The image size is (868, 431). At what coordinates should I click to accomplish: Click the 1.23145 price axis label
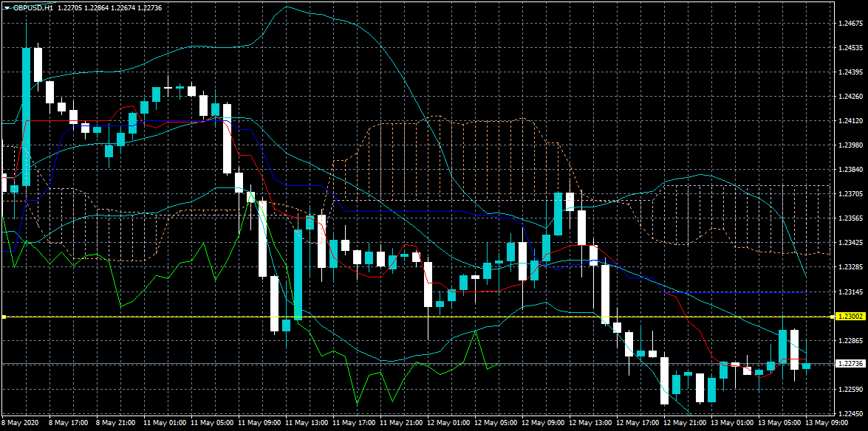850,291
